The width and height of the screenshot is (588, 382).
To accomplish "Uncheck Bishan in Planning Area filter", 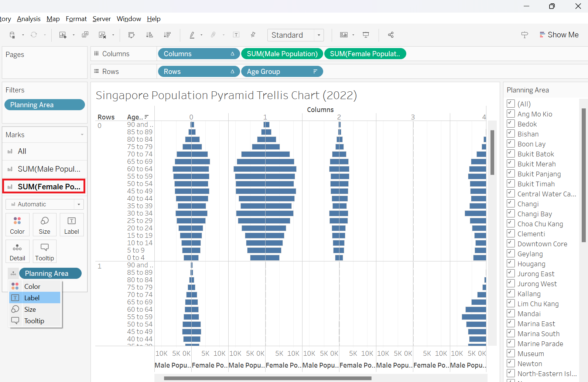I will tap(511, 134).
